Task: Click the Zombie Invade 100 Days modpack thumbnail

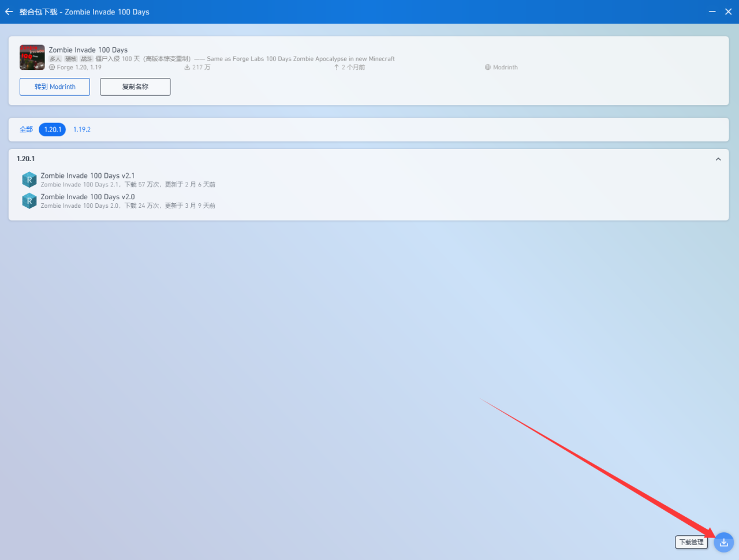Action: point(32,58)
